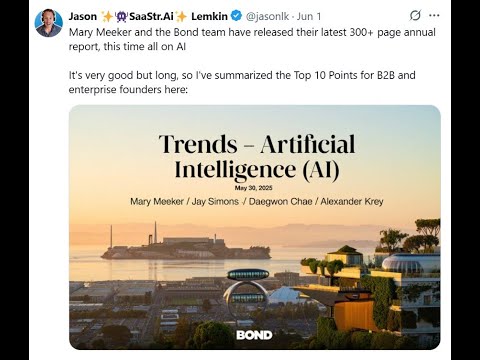
Task: Open the three-dot more options menu
Action: (434, 15)
